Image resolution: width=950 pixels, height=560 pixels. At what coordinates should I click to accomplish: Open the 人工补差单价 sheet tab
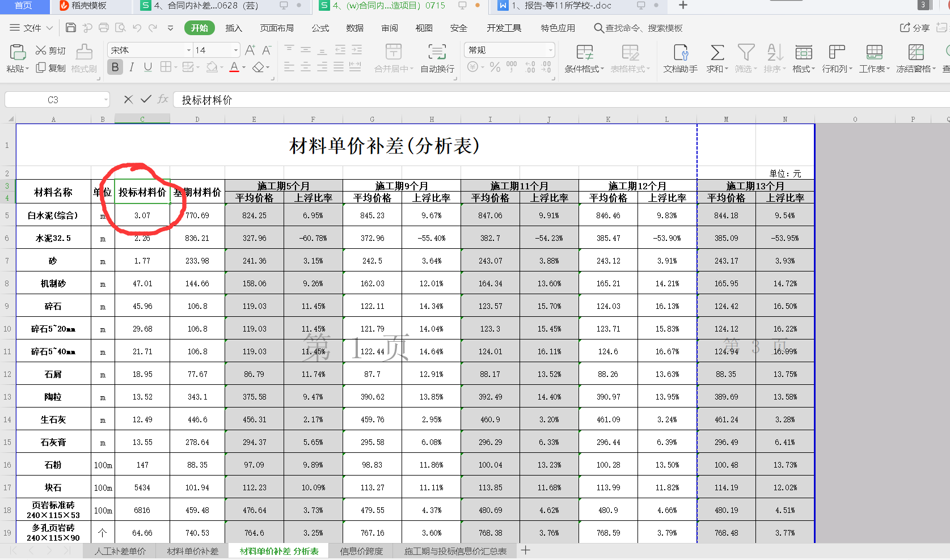120,551
